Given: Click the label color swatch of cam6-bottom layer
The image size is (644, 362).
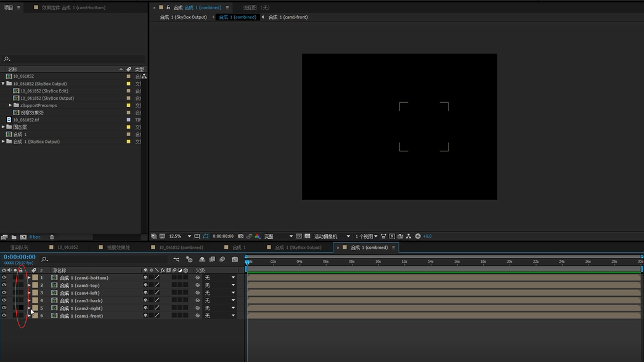Looking at the screenshot, I should [35, 278].
